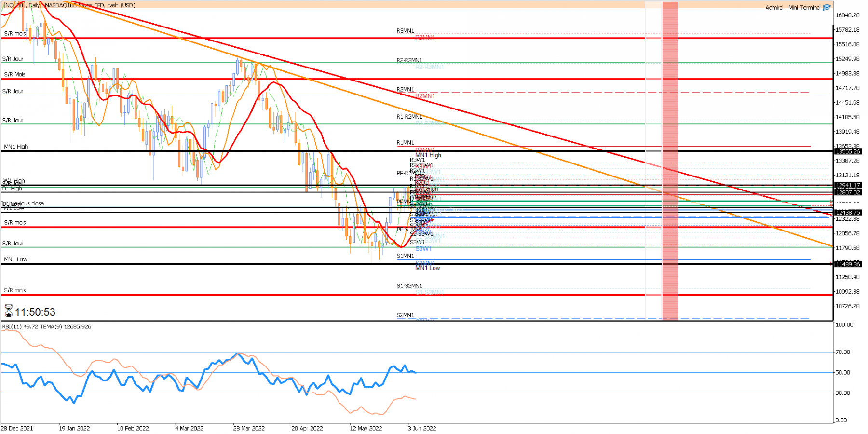Image resolution: width=868 pixels, height=434 pixels.
Task: Click the RSI(11) indicator header text
Action: [46, 326]
